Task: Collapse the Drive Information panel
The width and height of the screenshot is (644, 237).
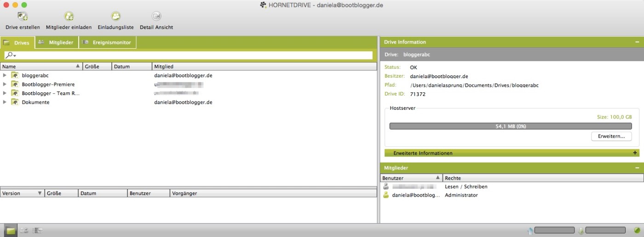Action: point(637,42)
